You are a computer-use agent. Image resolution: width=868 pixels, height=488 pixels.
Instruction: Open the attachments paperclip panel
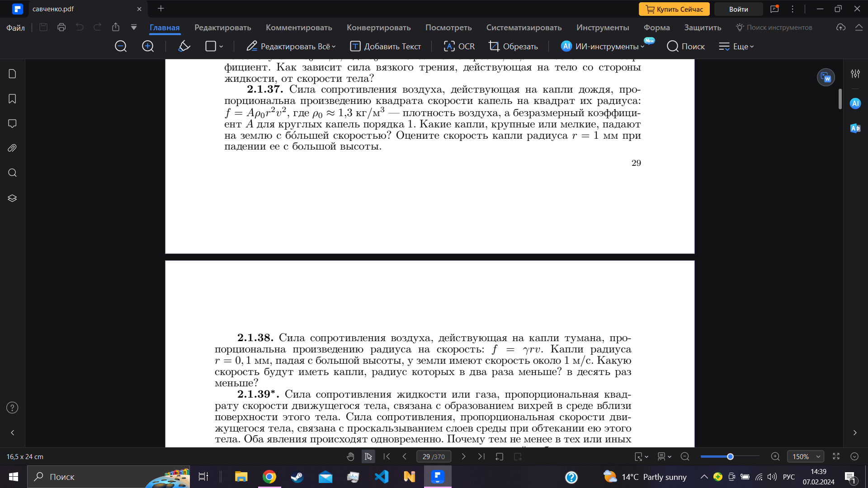tap(12, 148)
